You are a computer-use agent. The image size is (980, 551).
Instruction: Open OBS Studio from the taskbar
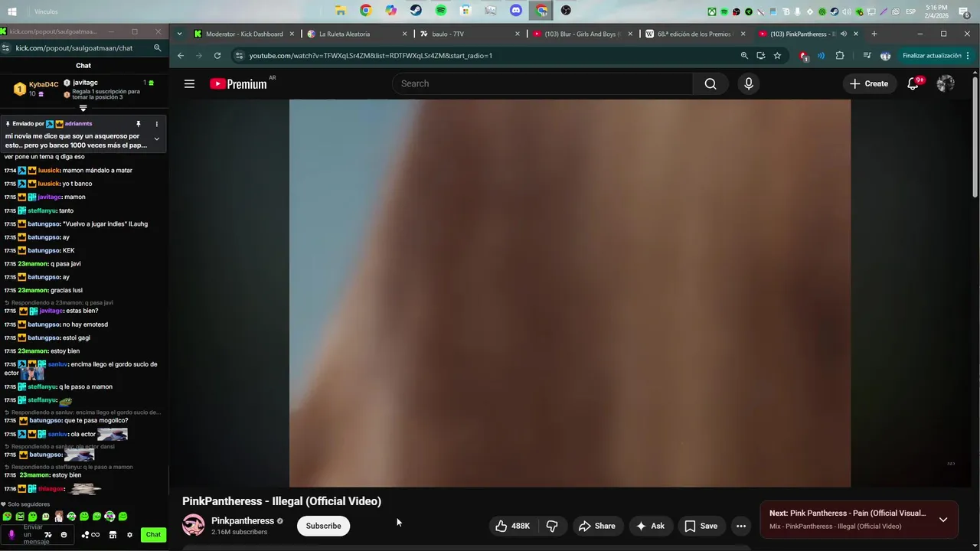[566, 11]
